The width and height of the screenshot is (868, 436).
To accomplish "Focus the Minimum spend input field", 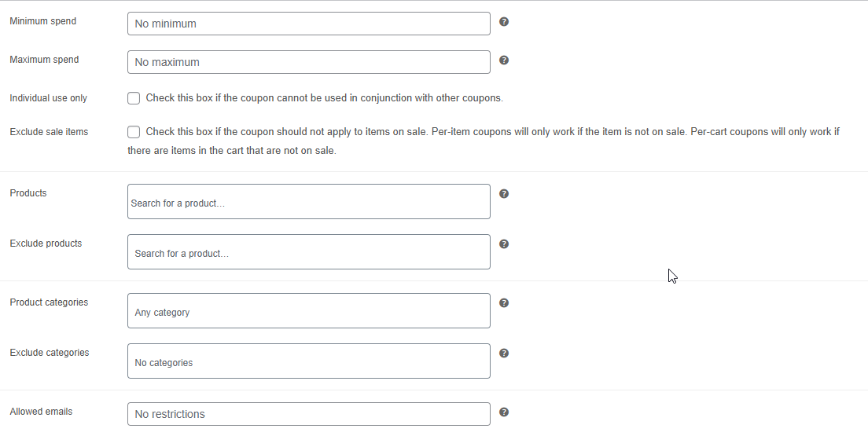I will pos(308,24).
